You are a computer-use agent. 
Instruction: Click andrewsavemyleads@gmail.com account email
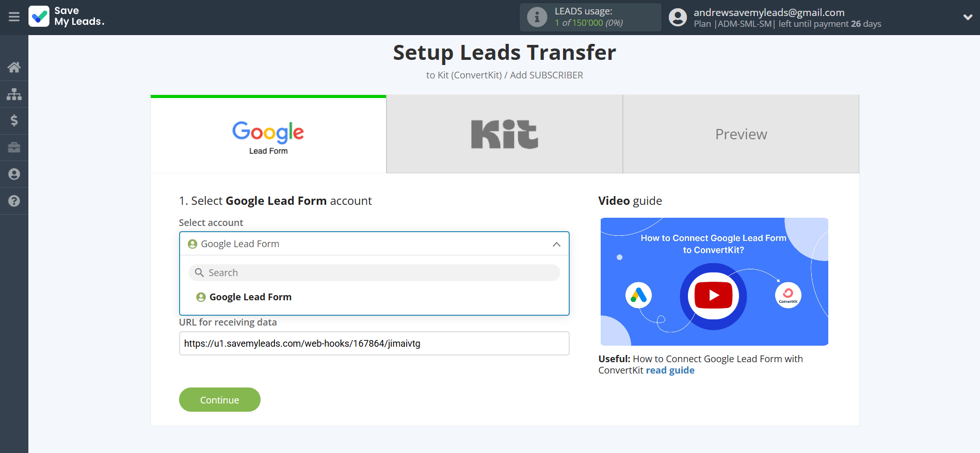769,12
